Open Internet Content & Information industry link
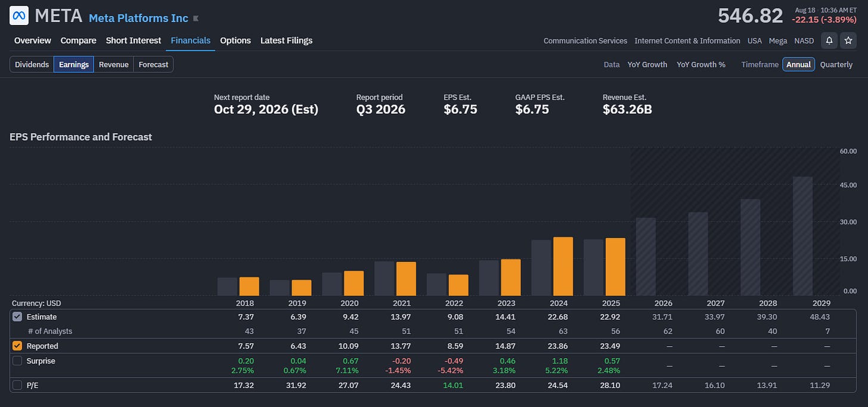Image resolution: width=868 pixels, height=407 pixels. [687, 41]
